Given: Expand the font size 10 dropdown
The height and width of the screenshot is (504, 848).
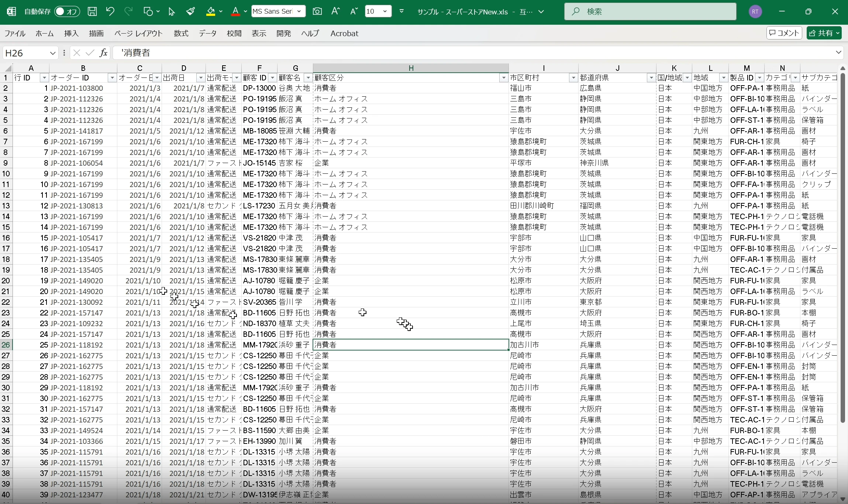Looking at the screenshot, I should (385, 11).
